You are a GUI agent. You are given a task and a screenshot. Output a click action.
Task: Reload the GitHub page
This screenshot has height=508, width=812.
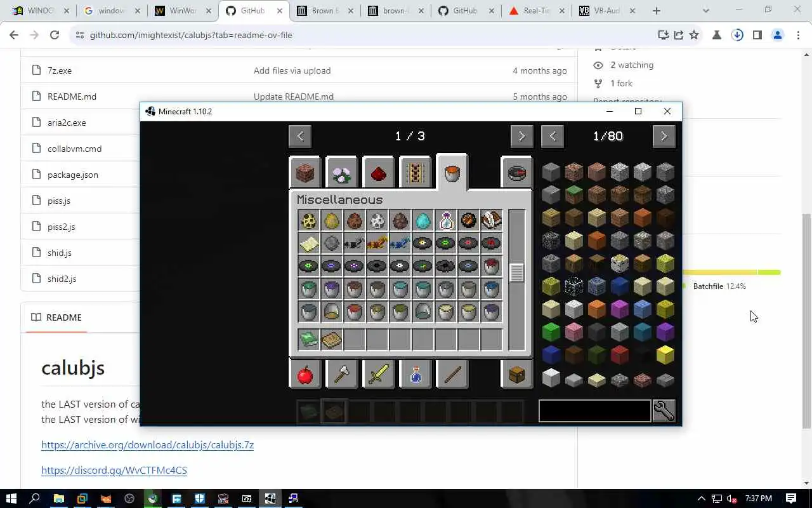click(x=55, y=35)
